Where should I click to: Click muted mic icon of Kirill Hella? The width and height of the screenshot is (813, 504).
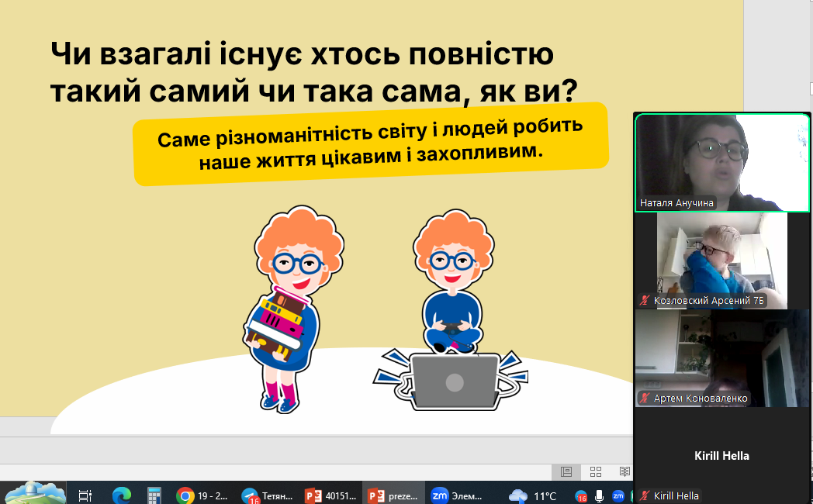(645, 495)
